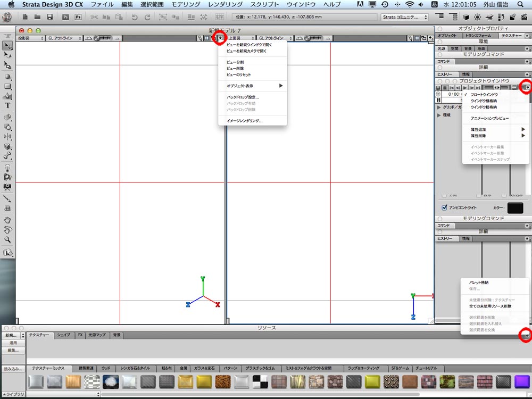Click the plus menu icon in Project Window
The height and width of the screenshot is (399, 532).
[527, 88]
